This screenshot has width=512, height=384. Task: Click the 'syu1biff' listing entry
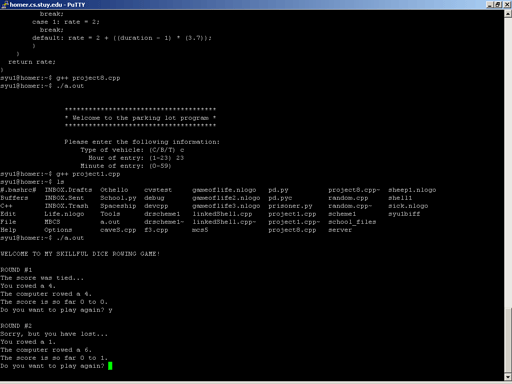click(404, 214)
